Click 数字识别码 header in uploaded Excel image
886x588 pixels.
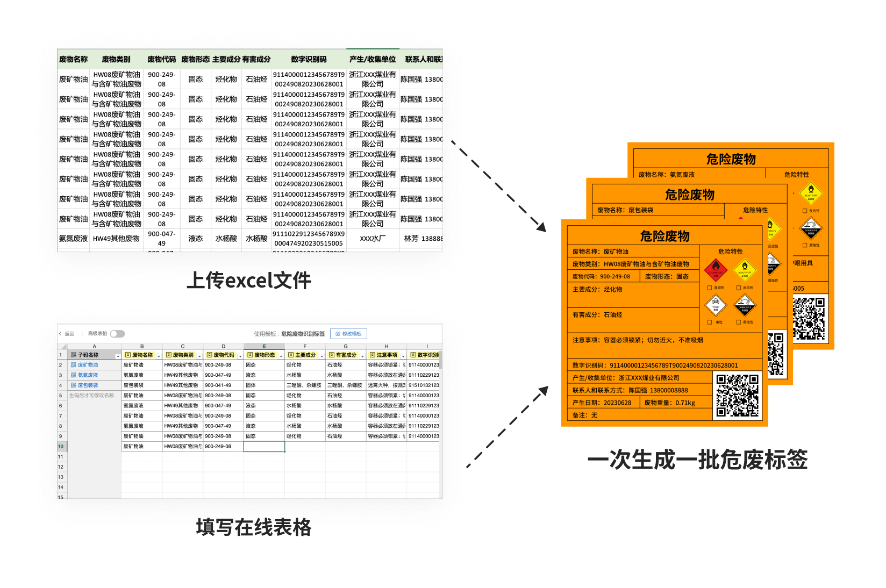[309, 59]
